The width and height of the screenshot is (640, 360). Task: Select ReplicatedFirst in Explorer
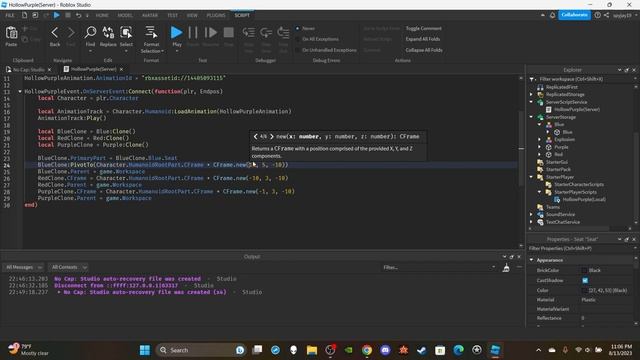tap(562, 87)
